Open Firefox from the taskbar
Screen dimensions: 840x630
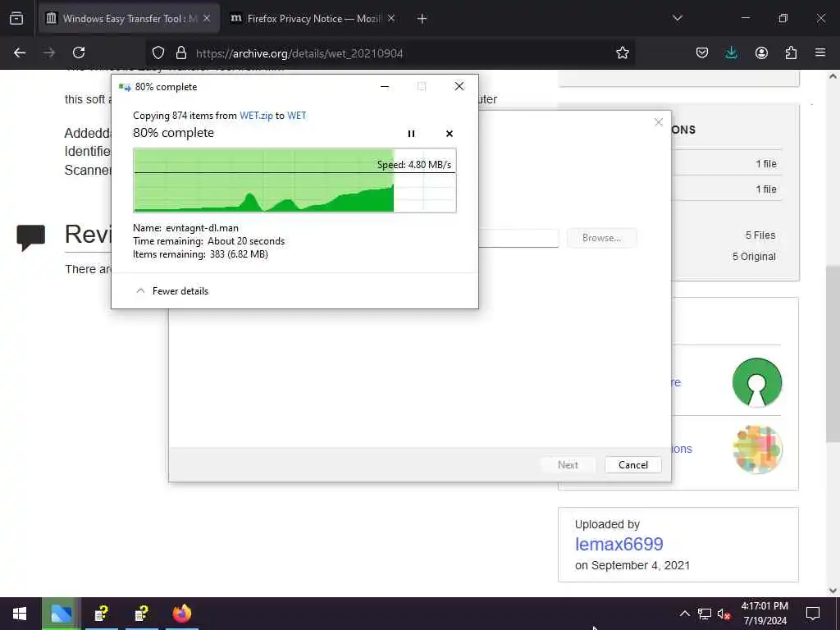coord(182,614)
